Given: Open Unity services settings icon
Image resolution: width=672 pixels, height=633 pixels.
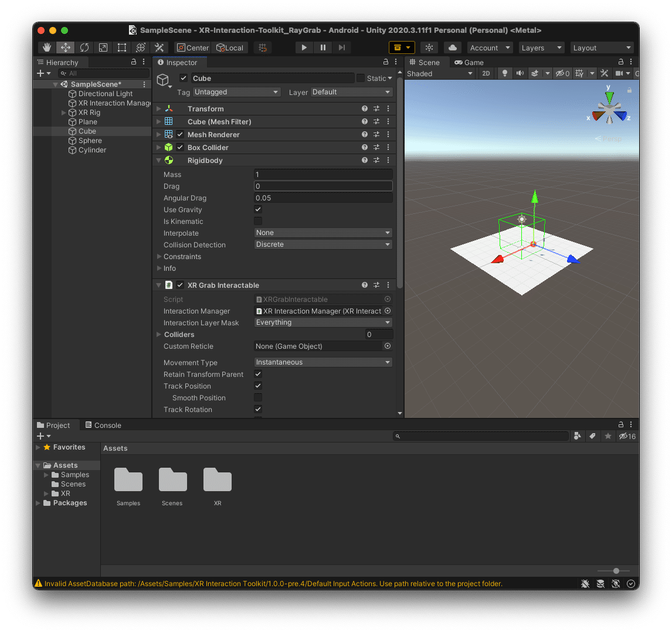Looking at the screenshot, I should (429, 47).
